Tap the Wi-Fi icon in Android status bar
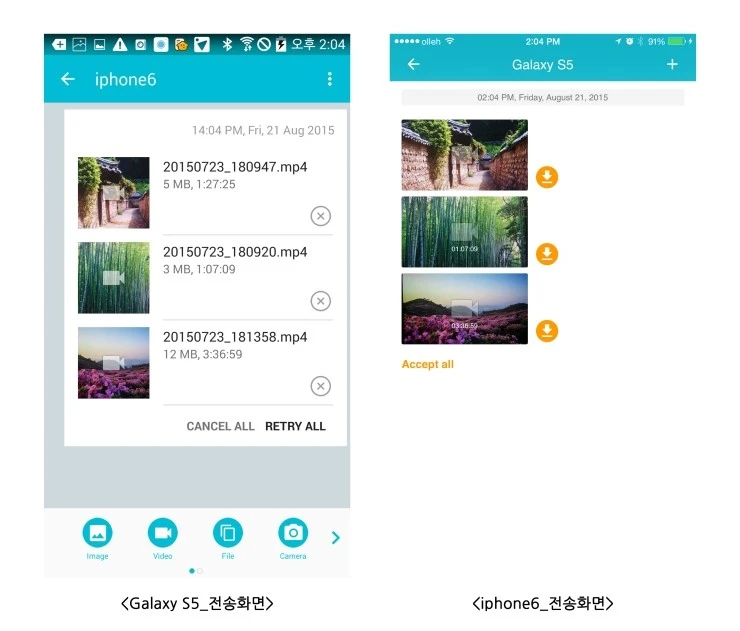Viewport: 740px width, 631px height. [x=246, y=44]
